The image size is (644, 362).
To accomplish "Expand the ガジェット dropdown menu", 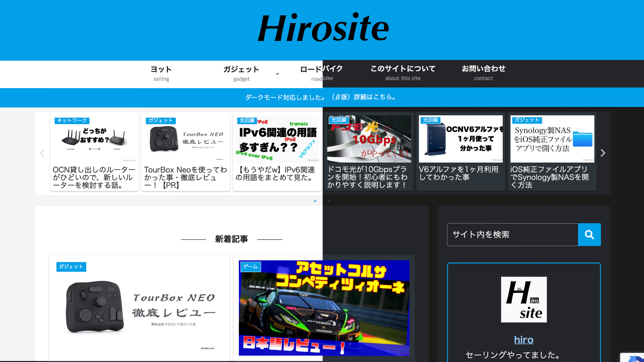I will point(278,74).
